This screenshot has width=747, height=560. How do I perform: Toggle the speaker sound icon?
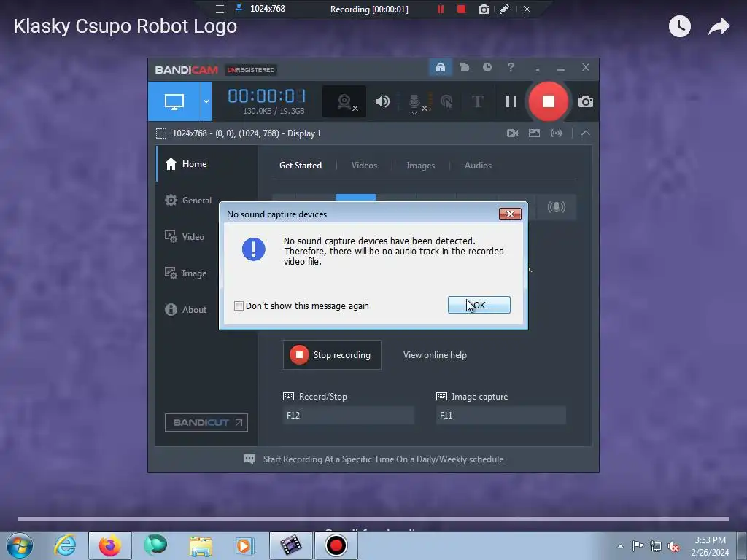(382, 101)
